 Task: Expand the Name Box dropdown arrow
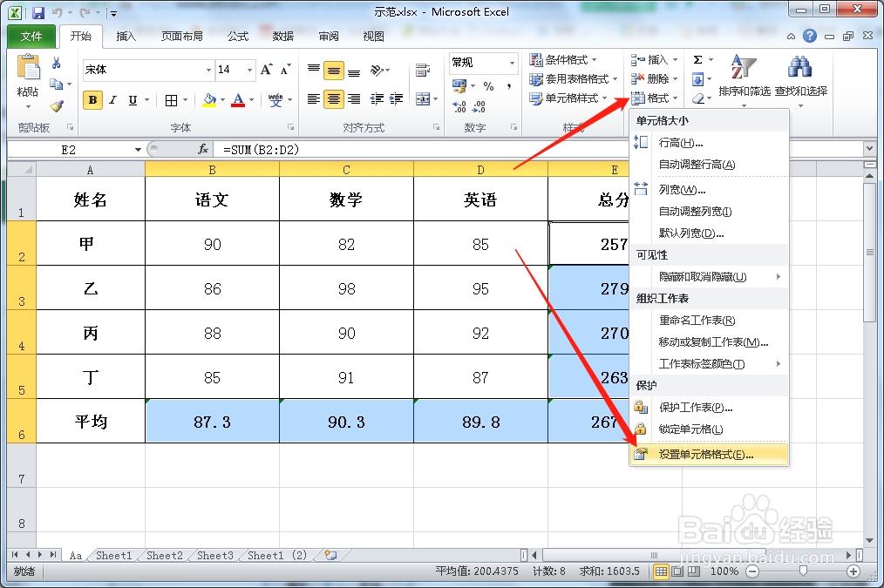click(138, 149)
